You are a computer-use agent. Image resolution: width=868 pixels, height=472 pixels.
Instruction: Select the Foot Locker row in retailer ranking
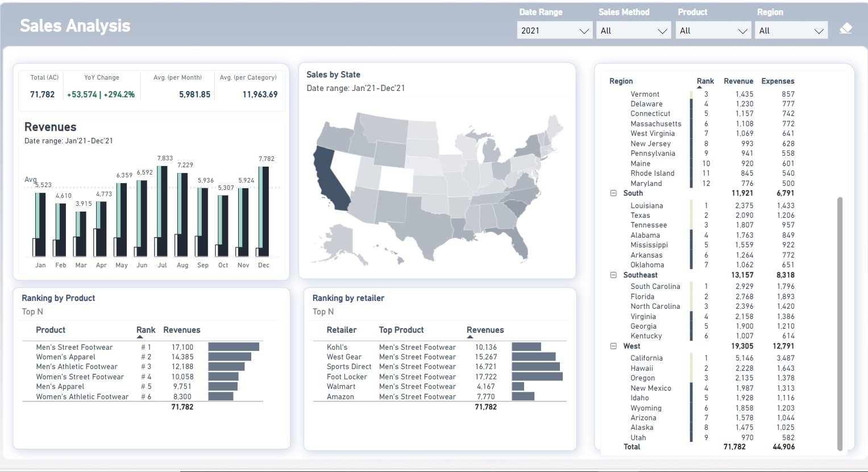coord(347,377)
